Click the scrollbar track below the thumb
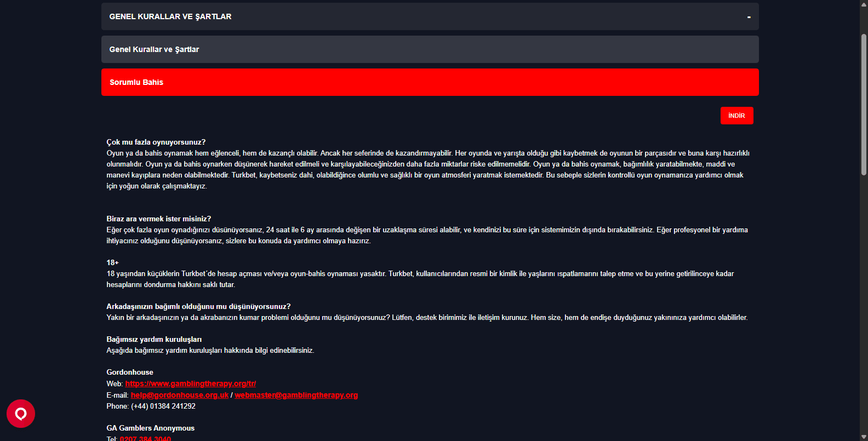 (x=864, y=301)
